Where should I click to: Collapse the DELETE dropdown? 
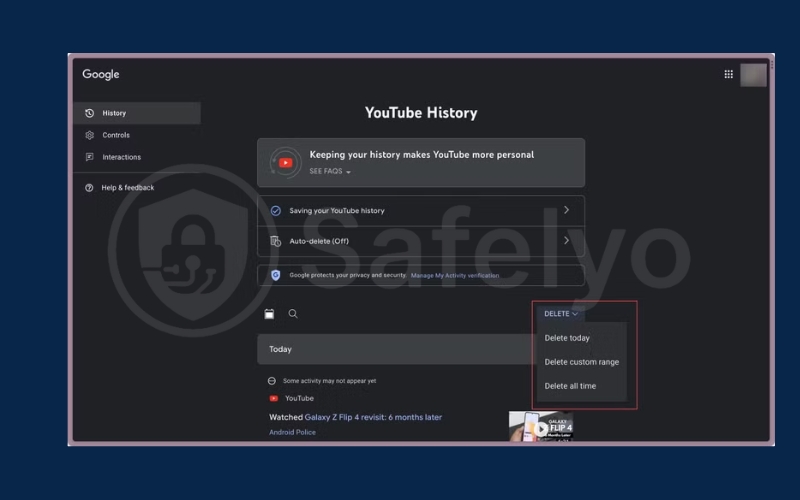561,314
